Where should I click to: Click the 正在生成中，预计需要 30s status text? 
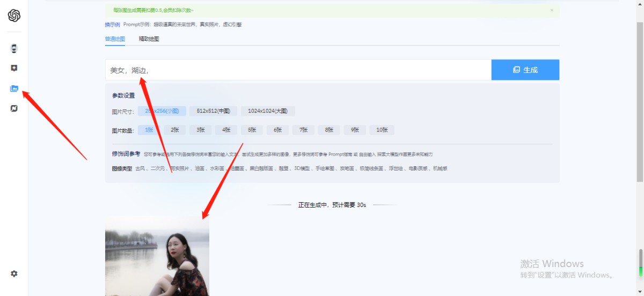tap(332, 205)
